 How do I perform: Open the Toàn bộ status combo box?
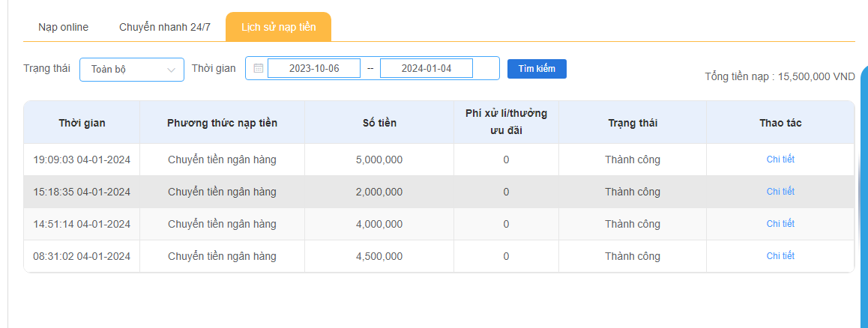coord(131,69)
